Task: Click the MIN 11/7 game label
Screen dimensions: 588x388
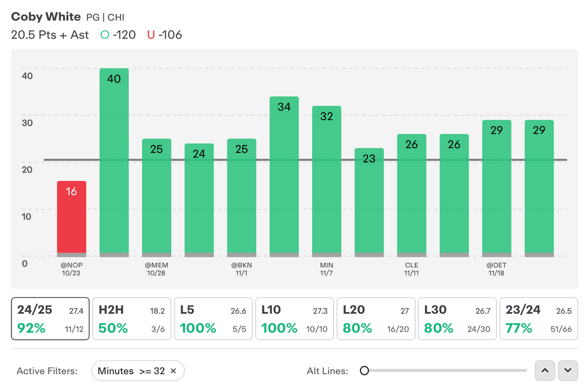Action: pos(327,269)
